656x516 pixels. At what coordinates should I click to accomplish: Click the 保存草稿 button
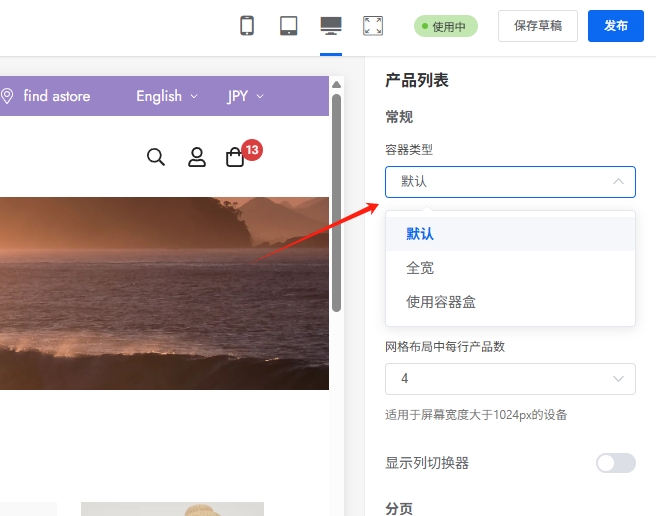[x=538, y=26]
